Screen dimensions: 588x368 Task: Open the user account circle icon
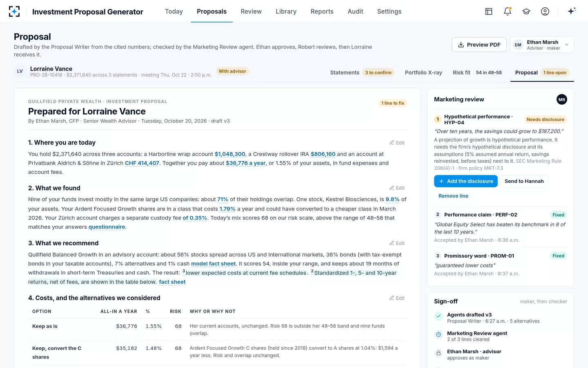click(x=545, y=11)
